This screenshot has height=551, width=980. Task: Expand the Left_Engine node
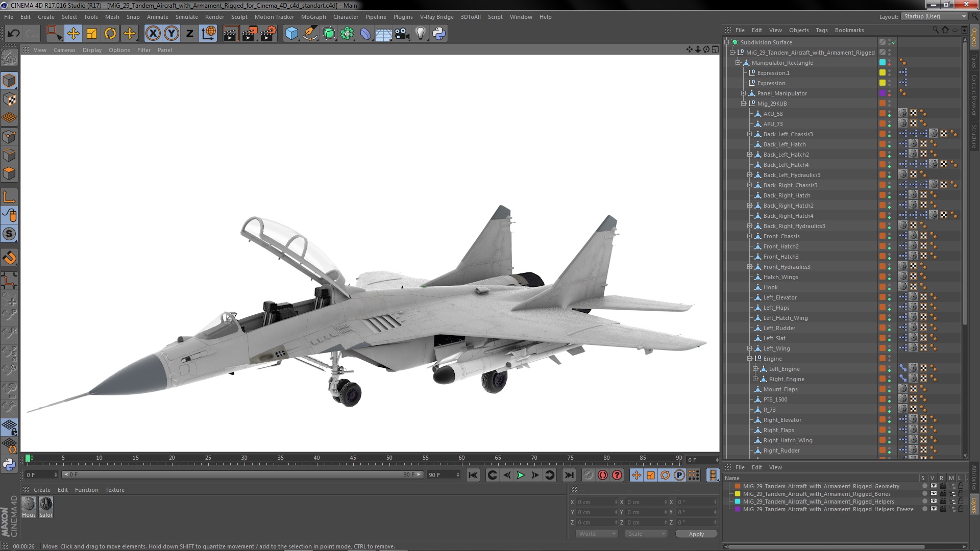pyautogui.click(x=755, y=369)
